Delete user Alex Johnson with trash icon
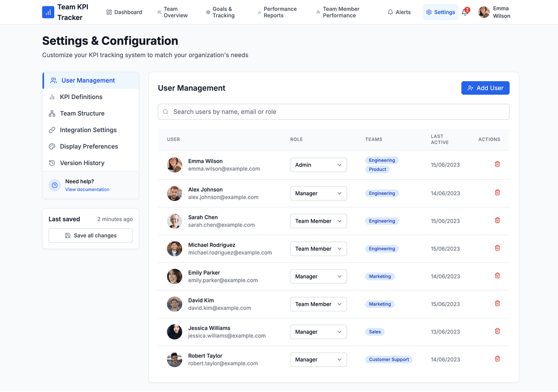Viewport: 558px width, 392px height. [497, 193]
